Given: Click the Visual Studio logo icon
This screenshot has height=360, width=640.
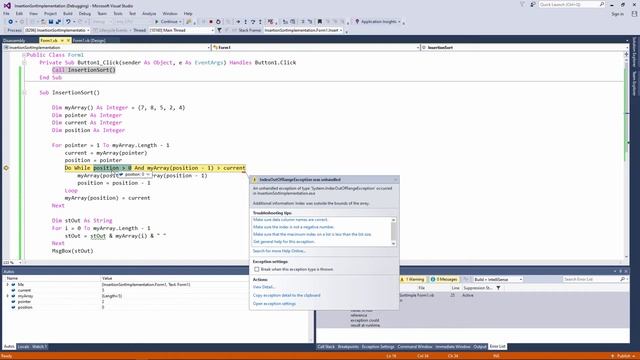Looking at the screenshot, I should 7,6.
